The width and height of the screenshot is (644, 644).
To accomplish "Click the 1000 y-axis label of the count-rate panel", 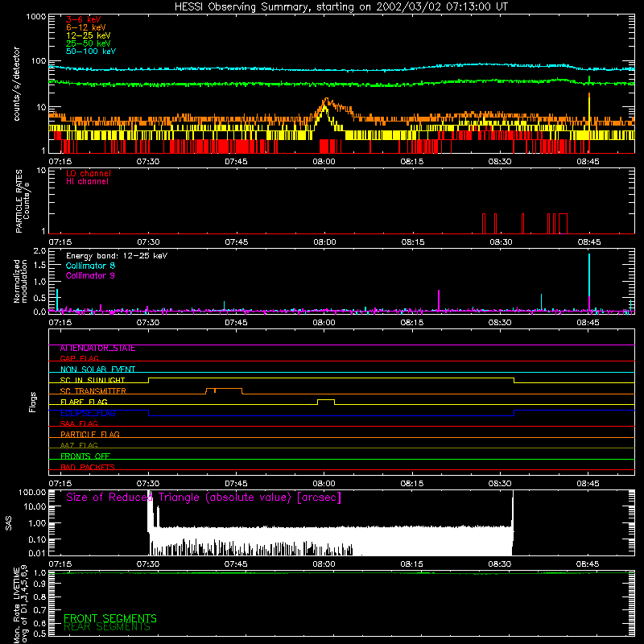I will click(36, 17).
